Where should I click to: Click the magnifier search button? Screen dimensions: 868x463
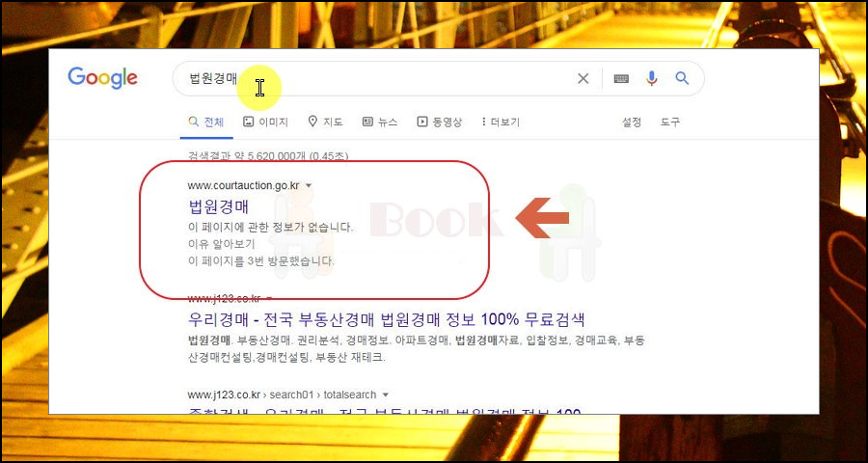(x=682, y=78)
